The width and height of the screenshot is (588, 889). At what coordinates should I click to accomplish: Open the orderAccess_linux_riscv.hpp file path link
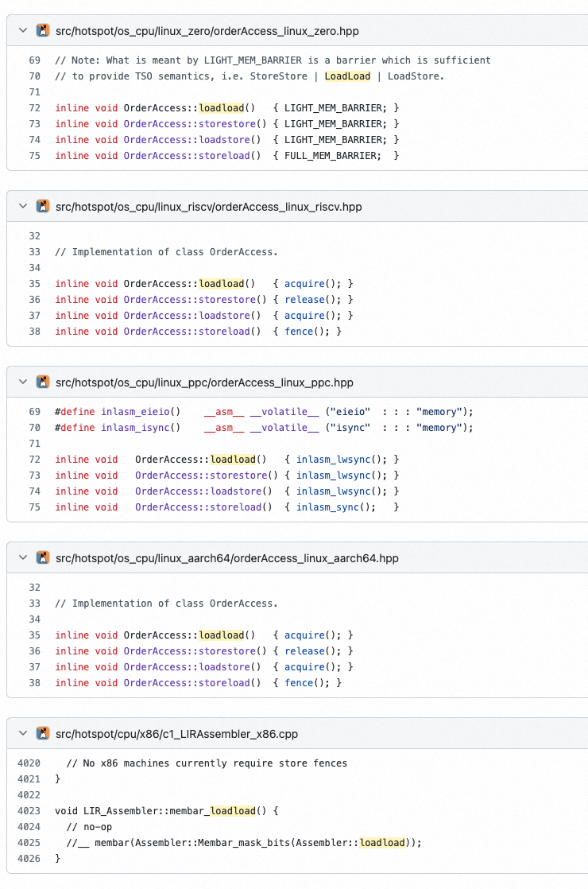pos(208,206)
